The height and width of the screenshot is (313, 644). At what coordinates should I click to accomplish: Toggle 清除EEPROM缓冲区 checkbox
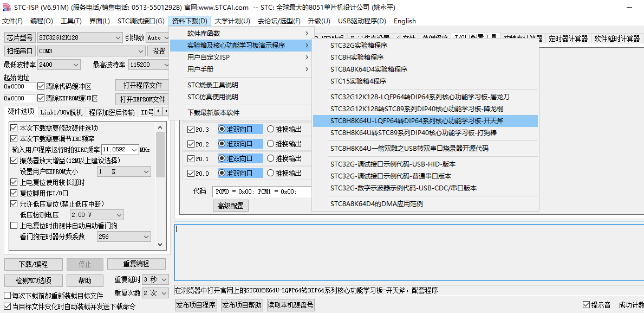pyautogui.click(x=41, y=98)
